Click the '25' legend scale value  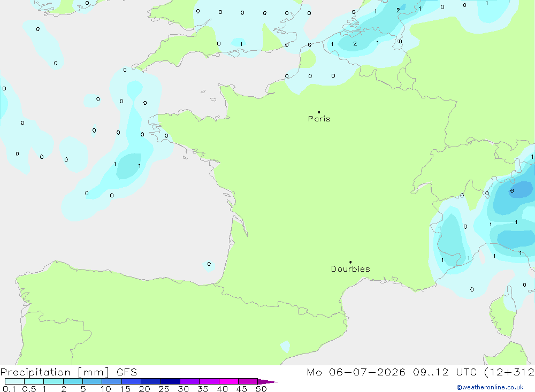(164, 389)
